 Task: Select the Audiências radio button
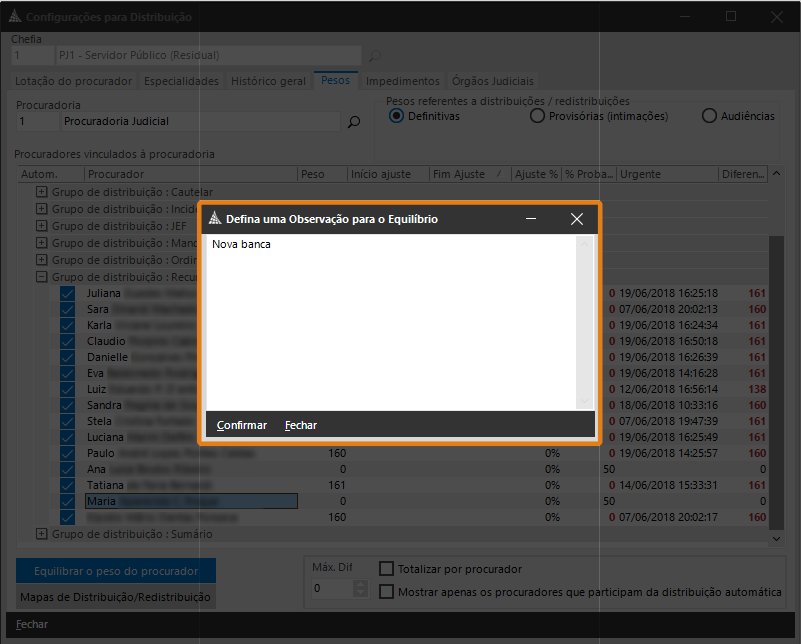(x=709, y=116)
